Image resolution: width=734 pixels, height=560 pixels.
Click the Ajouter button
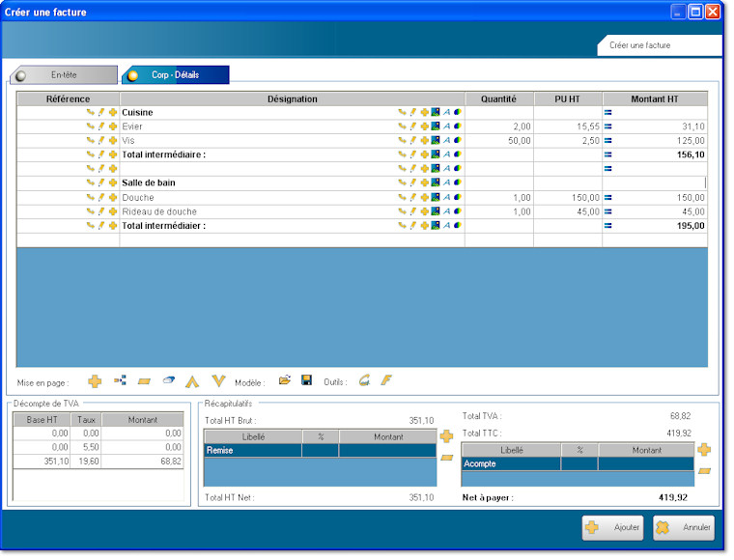(x=612, y=527)
